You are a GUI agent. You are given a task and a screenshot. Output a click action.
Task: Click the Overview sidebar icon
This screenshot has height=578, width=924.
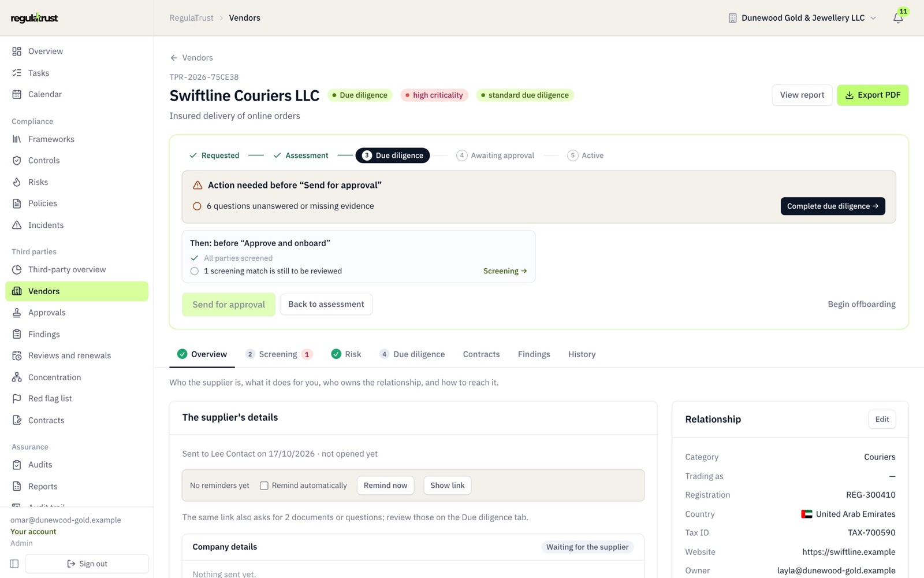click(17, 51)
